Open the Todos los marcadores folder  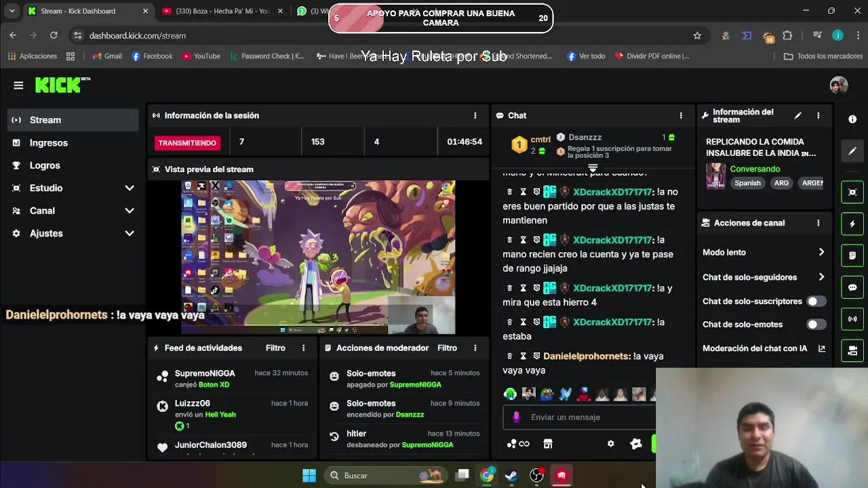coord(823,56)
